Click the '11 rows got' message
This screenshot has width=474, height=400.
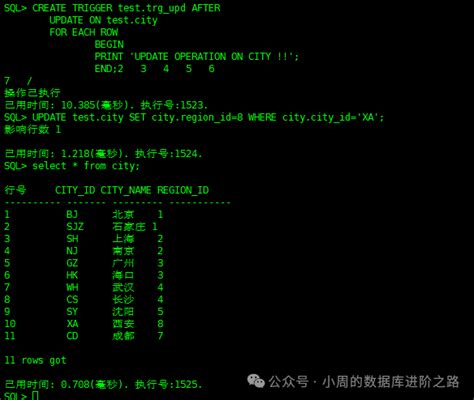35,360
